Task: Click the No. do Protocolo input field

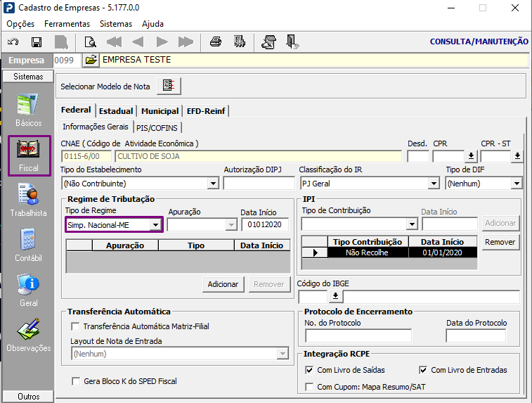Action: (x=358, y=335)
